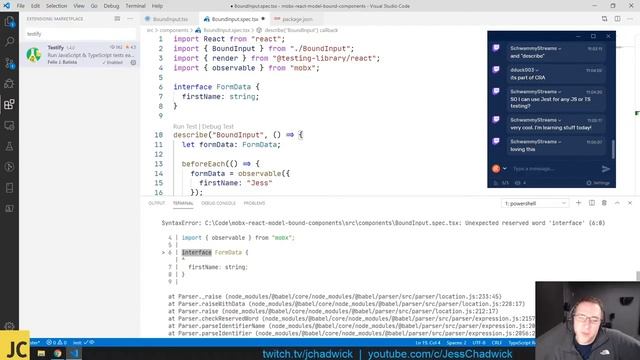Click the Run Test code lens

tap(185, 127)
